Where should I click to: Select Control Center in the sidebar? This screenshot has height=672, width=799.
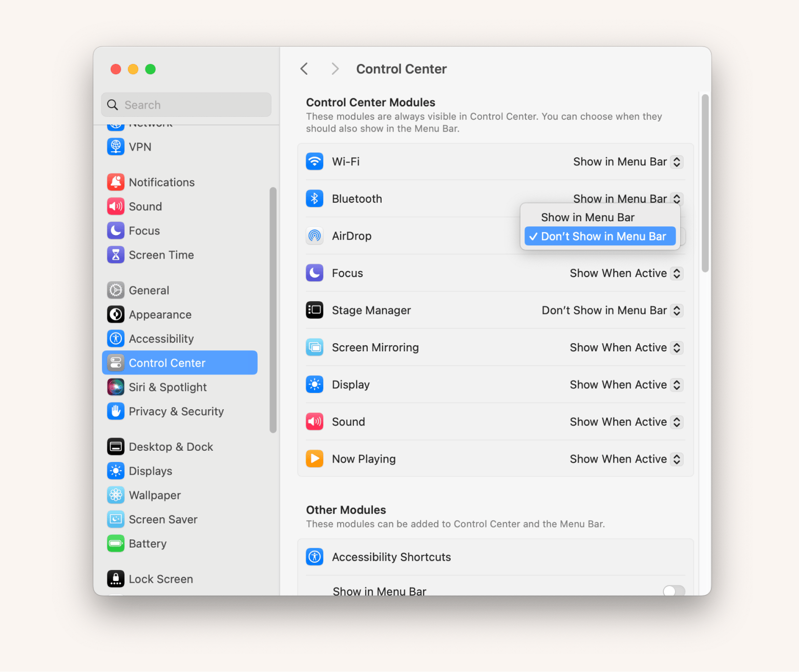[x=180, y=363]
